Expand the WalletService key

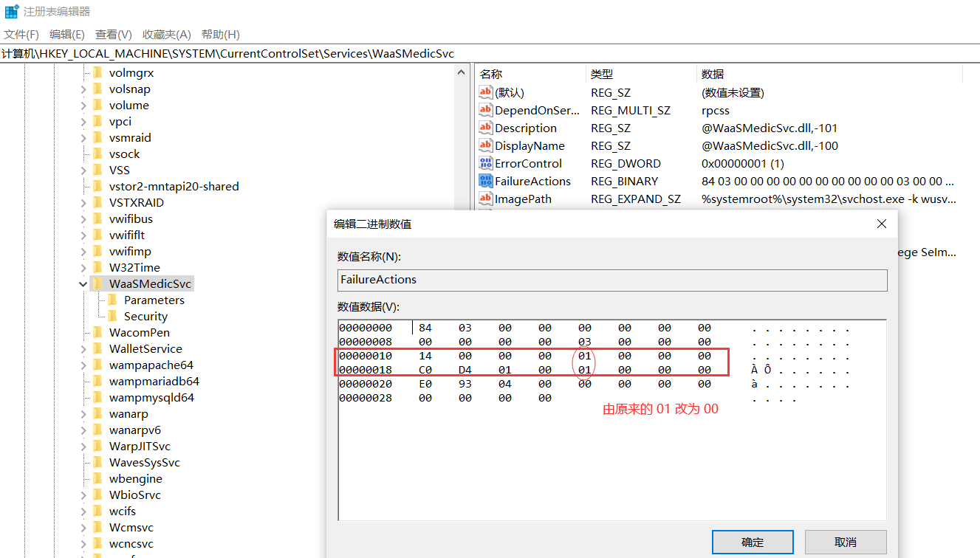coord(83,349)
